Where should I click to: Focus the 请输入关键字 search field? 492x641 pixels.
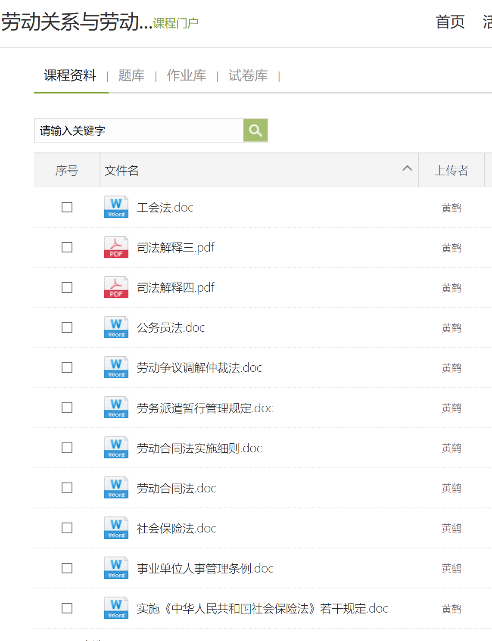click(x=139, y=131)
